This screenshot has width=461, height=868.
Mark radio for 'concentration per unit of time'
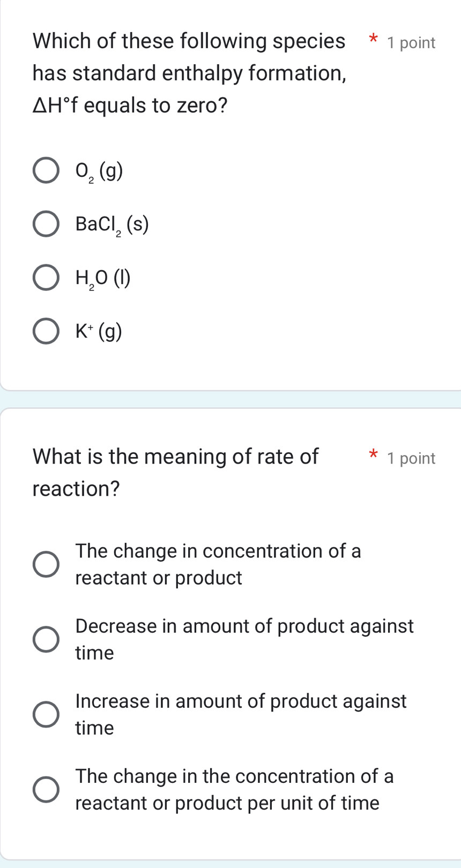46,789
